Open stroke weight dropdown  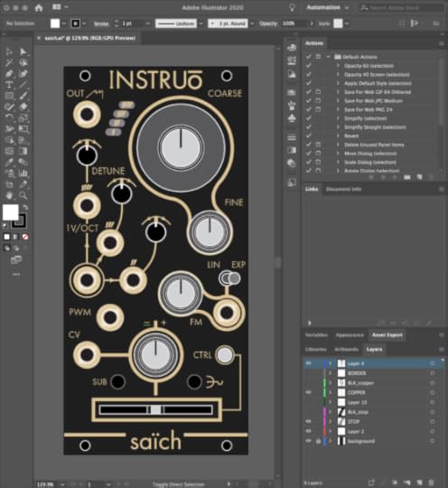(x=148, y=23)
